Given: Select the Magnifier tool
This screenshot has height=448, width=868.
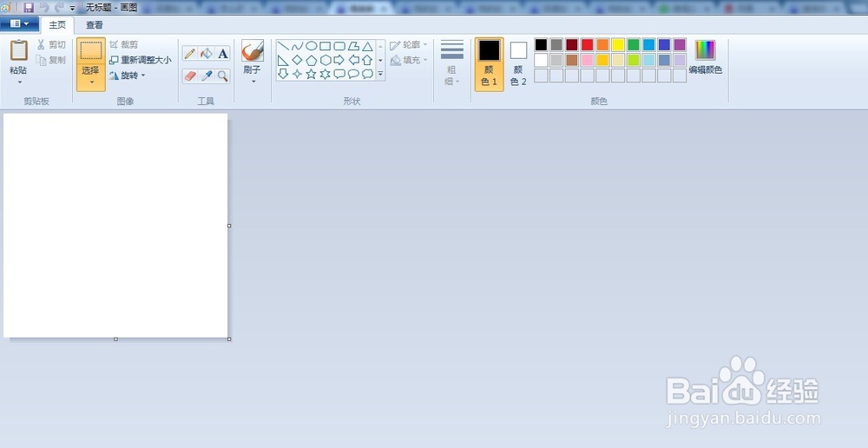Looking at the screenshot, I should tap(223, 76).
